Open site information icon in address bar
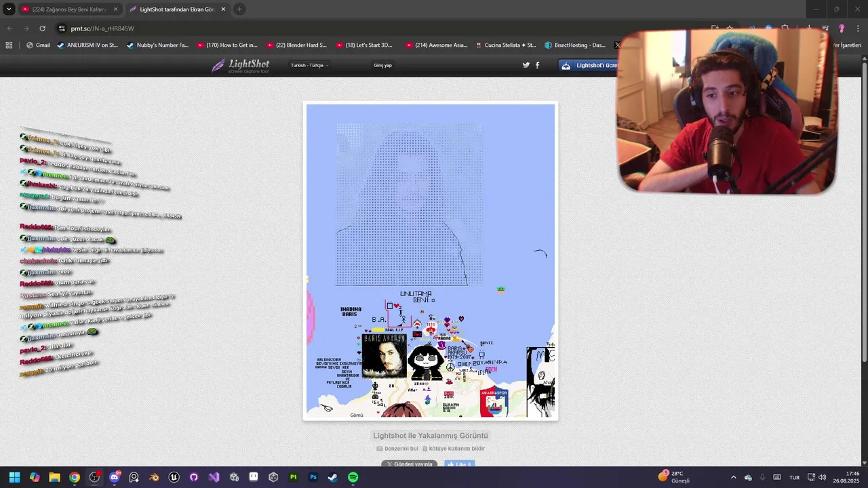This screenshot has height=488, width=868. 62,28
